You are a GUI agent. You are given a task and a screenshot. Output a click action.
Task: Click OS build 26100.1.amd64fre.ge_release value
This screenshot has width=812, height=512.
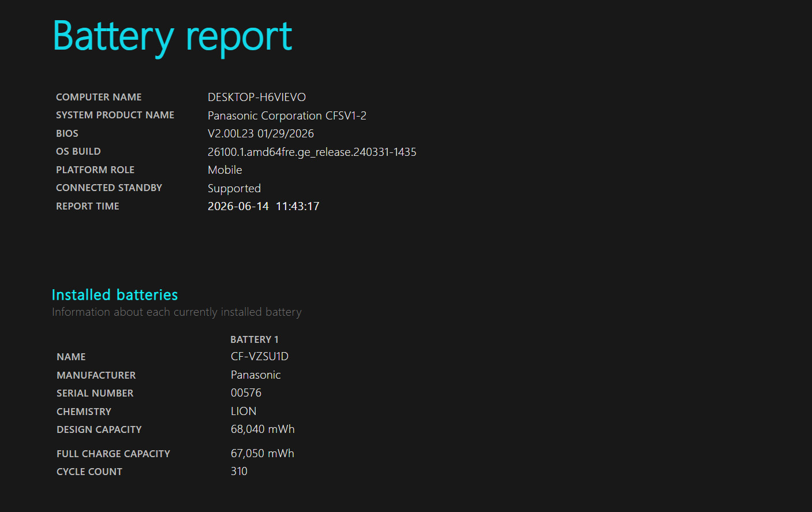click(x=312, y=152)
